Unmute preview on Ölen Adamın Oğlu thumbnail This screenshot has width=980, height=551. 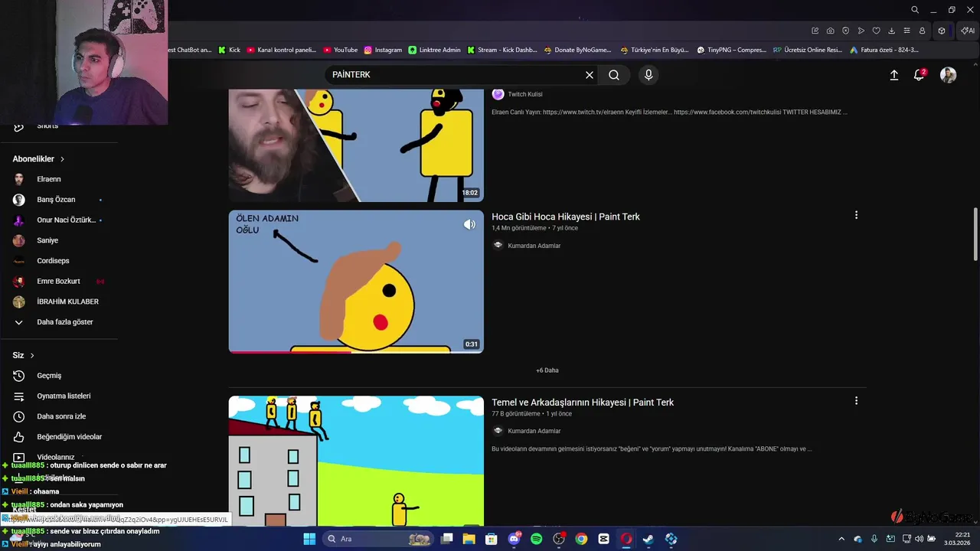point(469,224)
